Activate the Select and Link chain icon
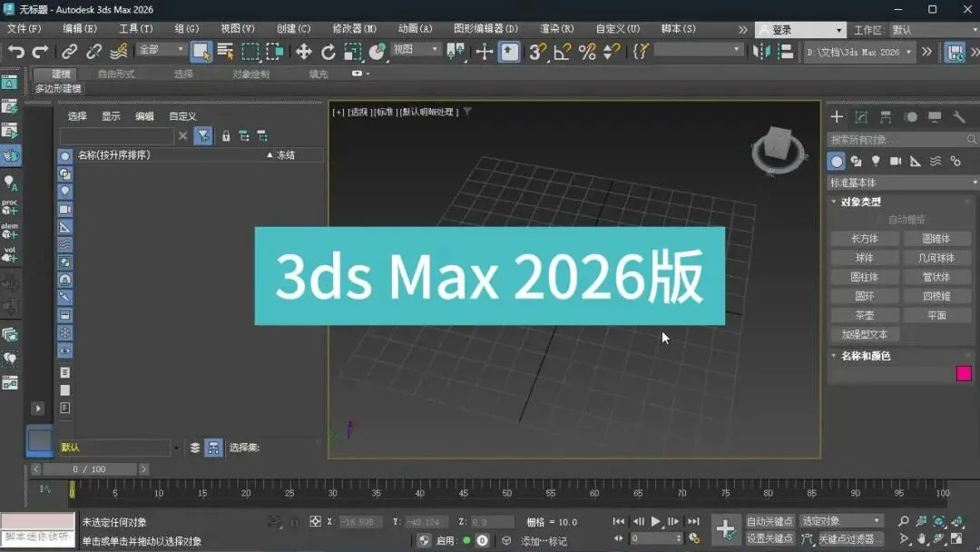The image size is (980, 552). [69, 52]
